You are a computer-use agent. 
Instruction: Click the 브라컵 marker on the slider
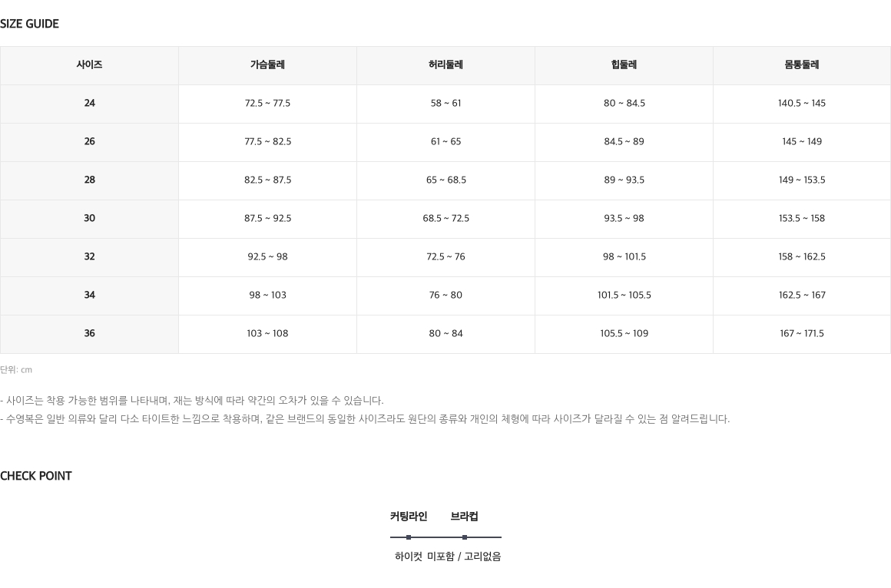point(465,537)
